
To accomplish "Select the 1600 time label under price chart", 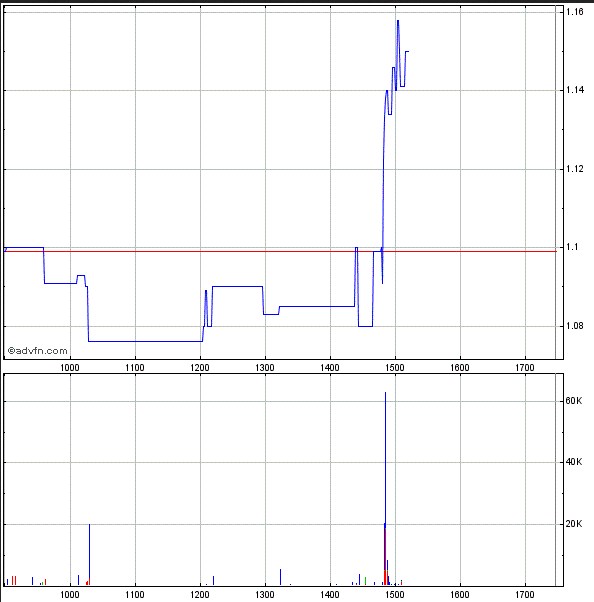I will [x=460, y=368].
